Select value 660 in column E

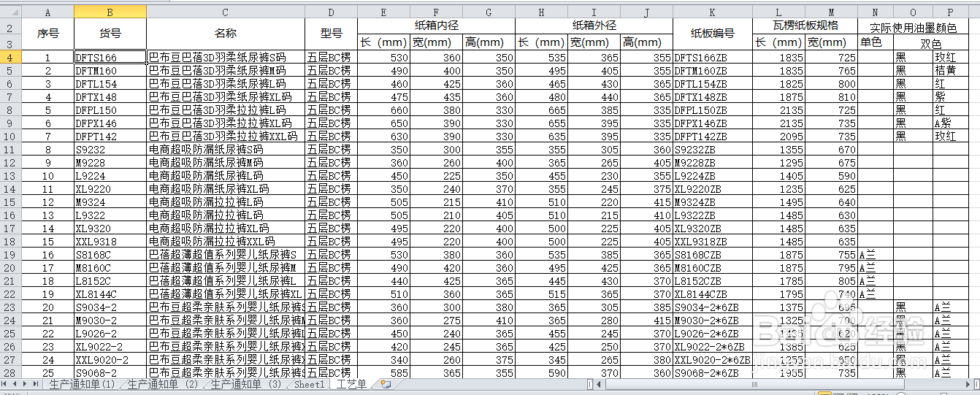click(383, 110)
